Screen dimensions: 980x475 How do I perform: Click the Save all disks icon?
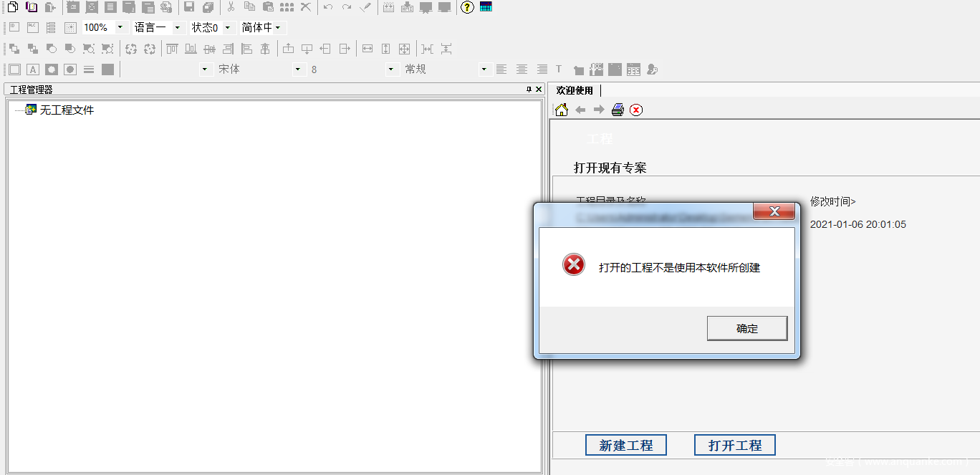(208, 7)
